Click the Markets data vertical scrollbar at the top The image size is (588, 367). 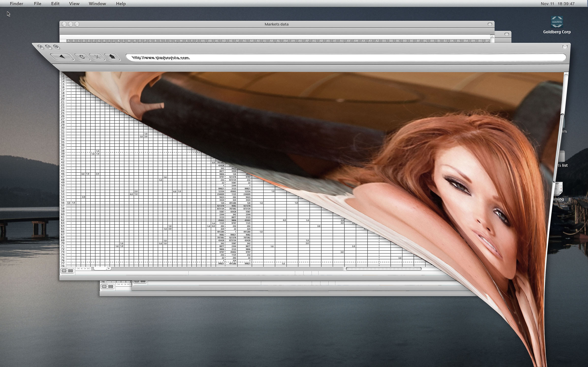492,39
